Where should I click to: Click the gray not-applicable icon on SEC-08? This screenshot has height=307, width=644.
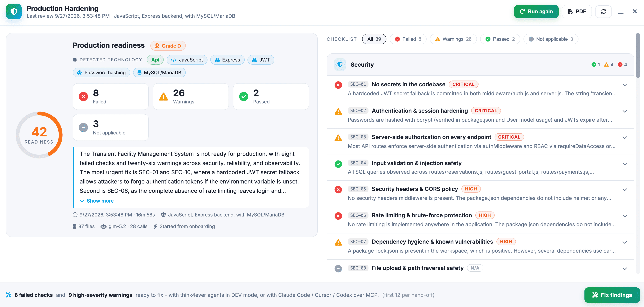tap(338, 269)
